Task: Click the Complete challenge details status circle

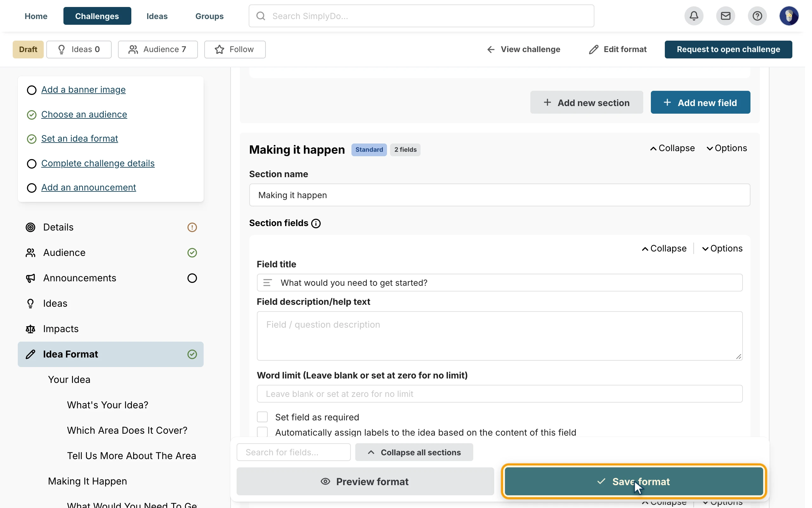Action: (31, 164)
